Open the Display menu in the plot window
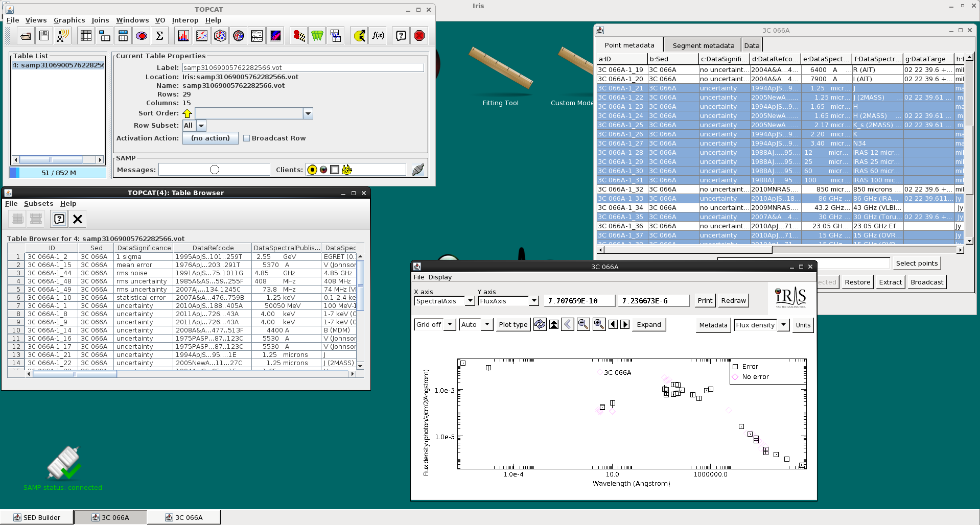This screenshot has width=980, height=525. click(440, 277)
